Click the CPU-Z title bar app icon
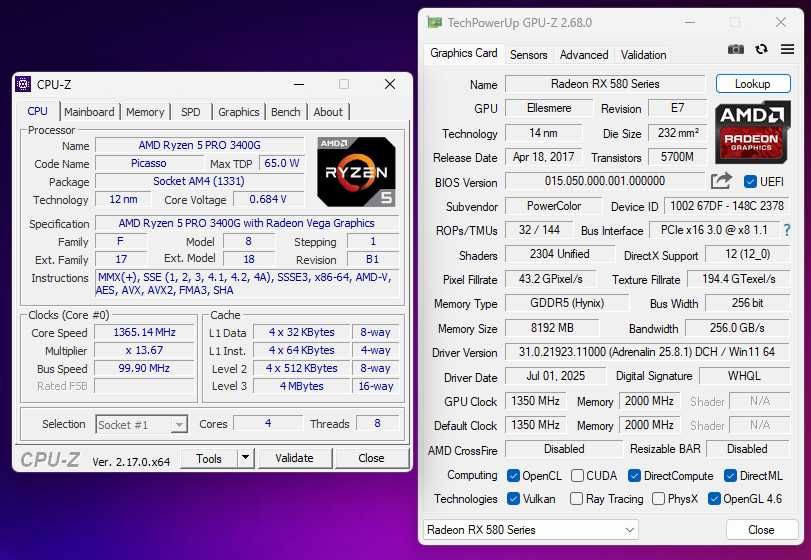The height and width of the screenshot is (560, 811). [23, 84]
